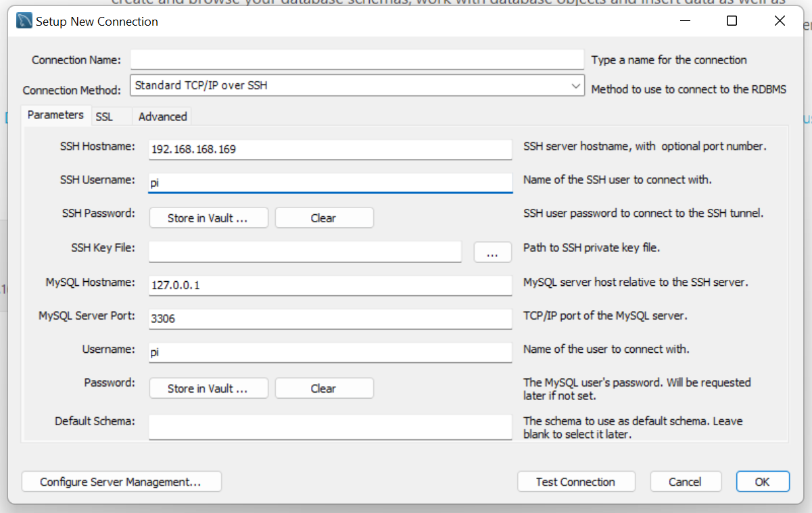Close the Setup New Connection dialog

click(x=780, y=21)
